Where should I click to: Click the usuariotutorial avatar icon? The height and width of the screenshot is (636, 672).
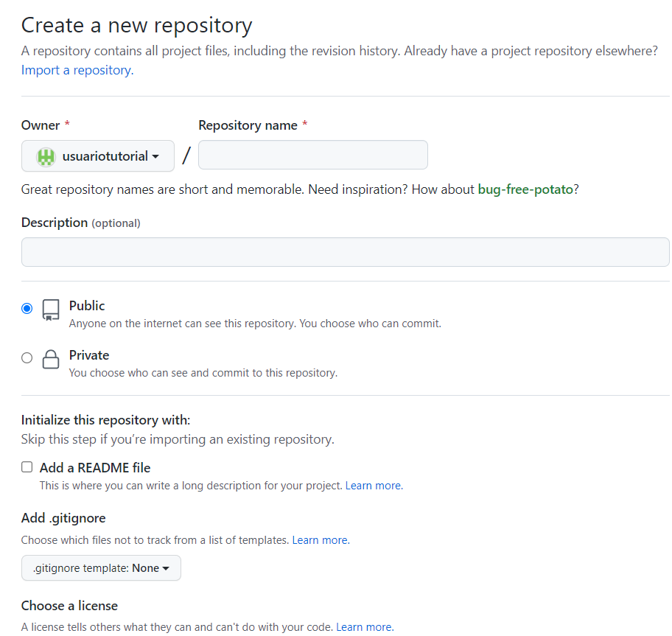(x=46, y=156)
